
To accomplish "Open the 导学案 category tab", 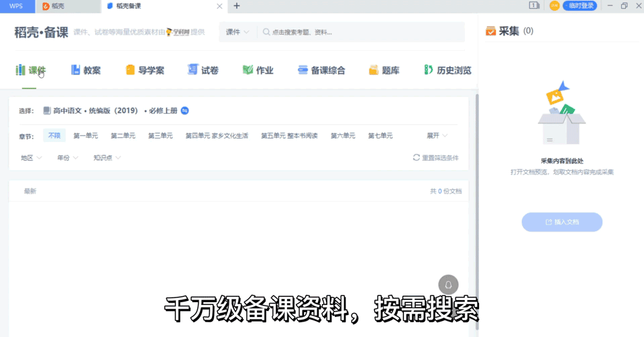I will tap(145, 70).
